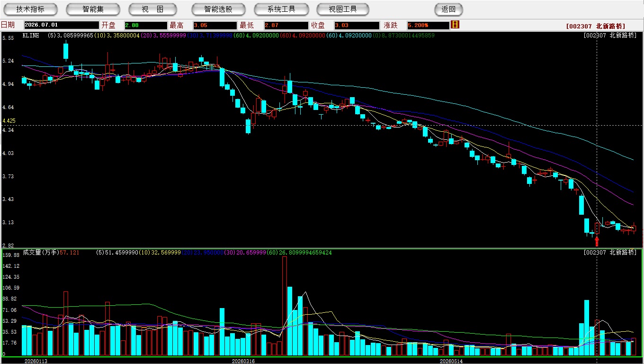Open the 智能选股 menu
Viewport: 644px width, 364px height.
click(218, 9)
